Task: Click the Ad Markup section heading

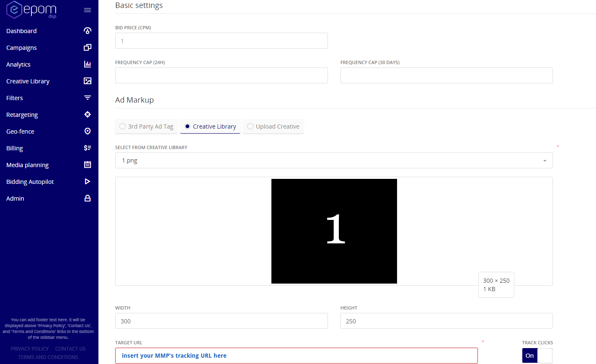Action: pyautogui.click(x=134, y=100)
